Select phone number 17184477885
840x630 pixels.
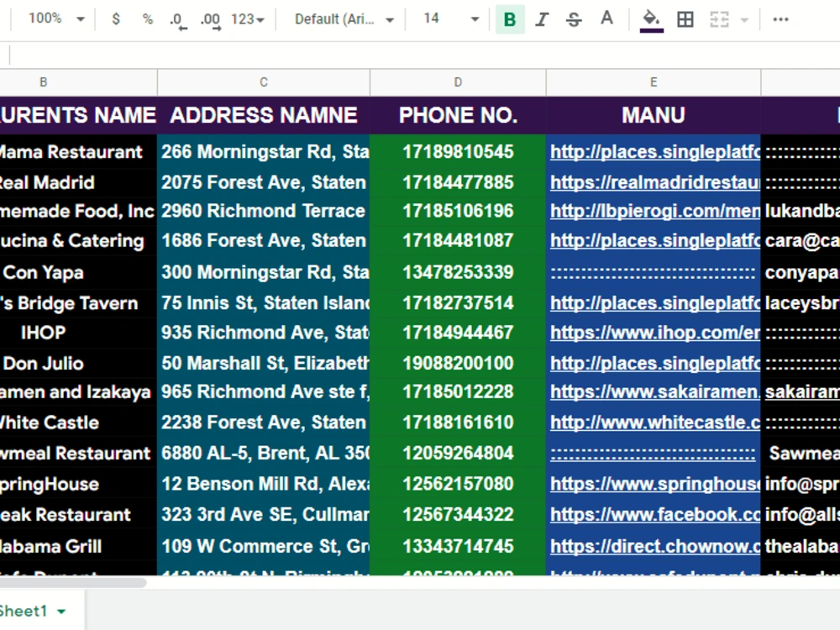[458, 182]
